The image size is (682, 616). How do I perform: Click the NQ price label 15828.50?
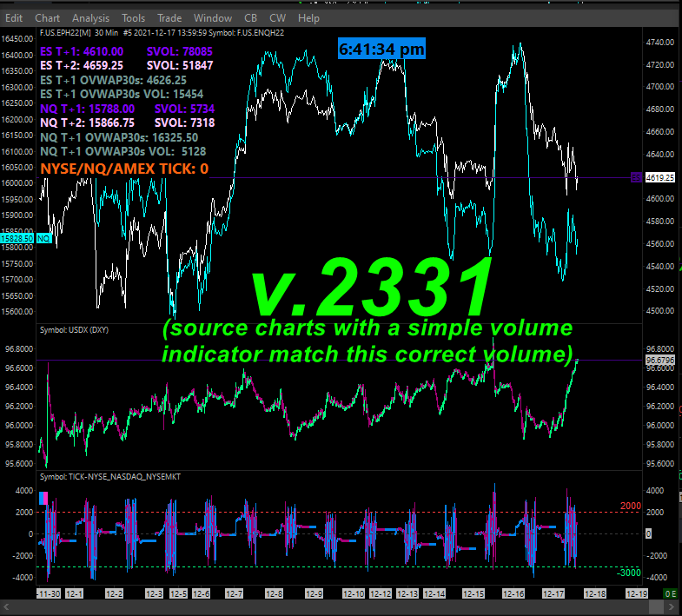17,238
